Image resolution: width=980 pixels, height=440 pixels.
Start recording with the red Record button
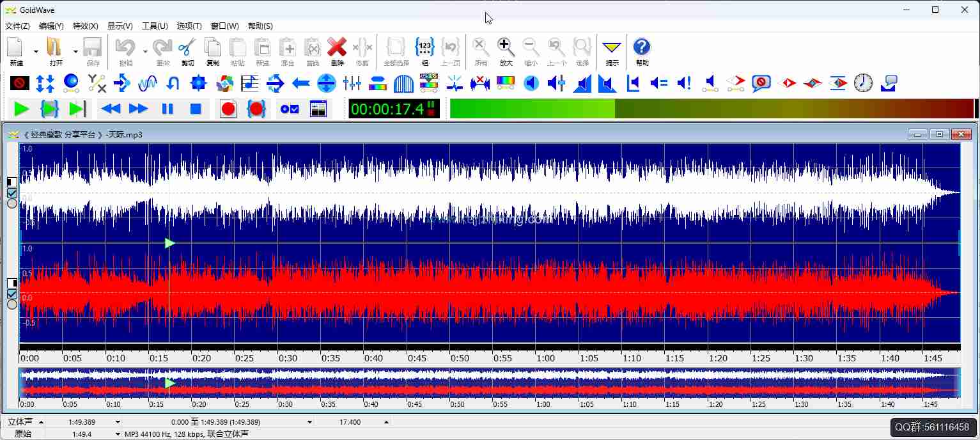[228, 109]
